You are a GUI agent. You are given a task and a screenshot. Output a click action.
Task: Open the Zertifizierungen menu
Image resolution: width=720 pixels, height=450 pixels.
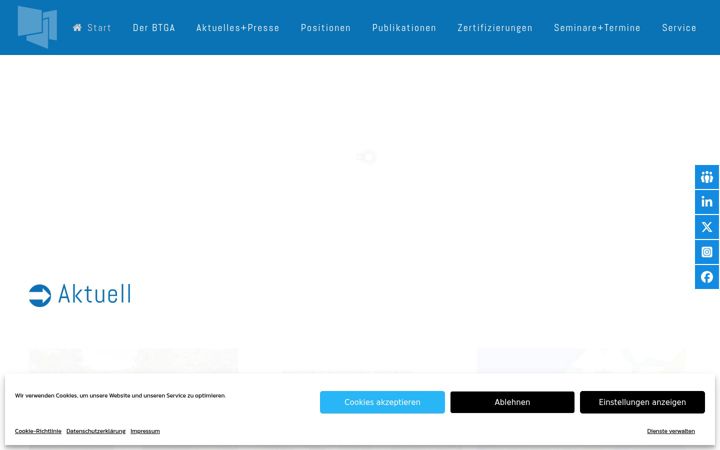[x=495, y=28]
